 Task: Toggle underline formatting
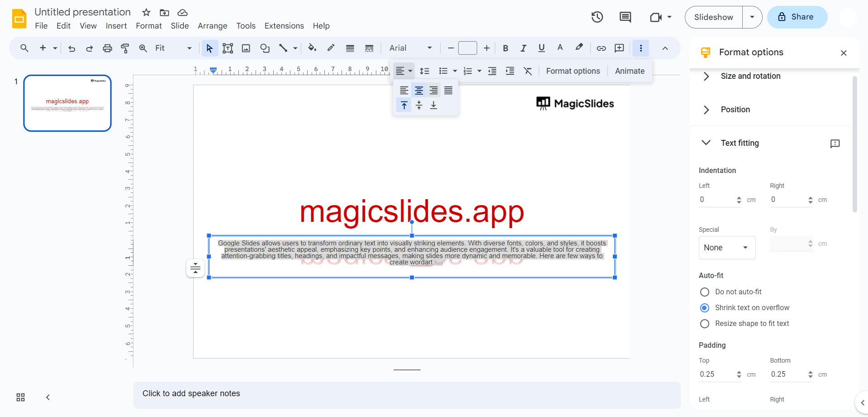tap(541, 48)
